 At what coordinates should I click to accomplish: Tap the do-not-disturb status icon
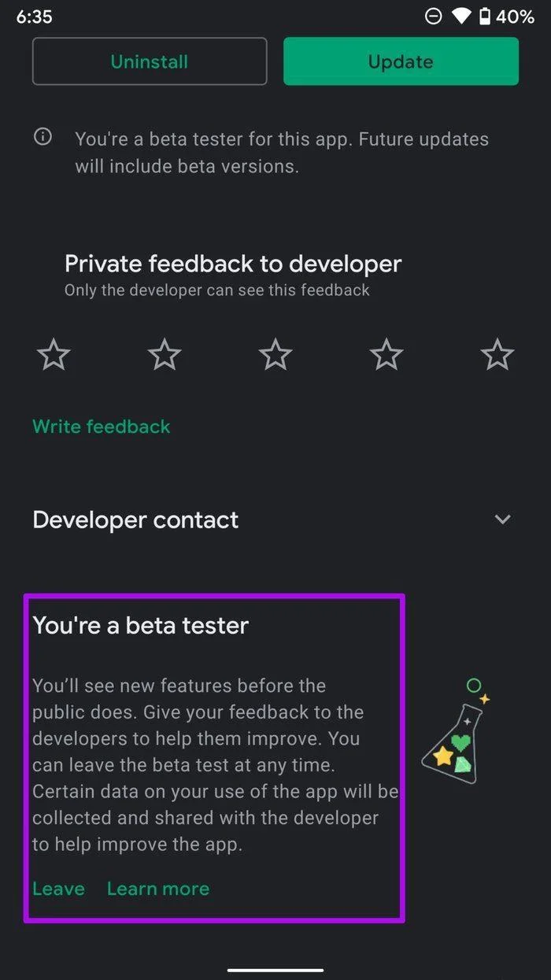pos(433,17)
